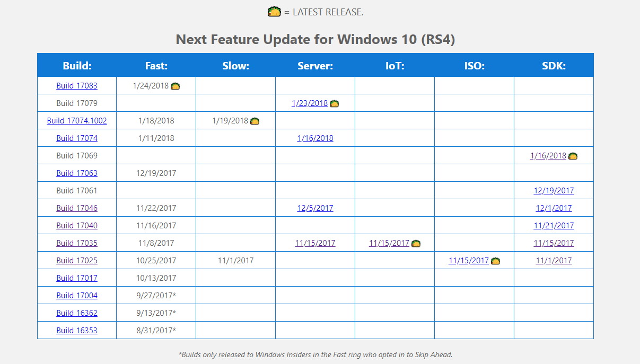
Task: Select the Build 17069 cell text
Action: [x=77, y=156]
